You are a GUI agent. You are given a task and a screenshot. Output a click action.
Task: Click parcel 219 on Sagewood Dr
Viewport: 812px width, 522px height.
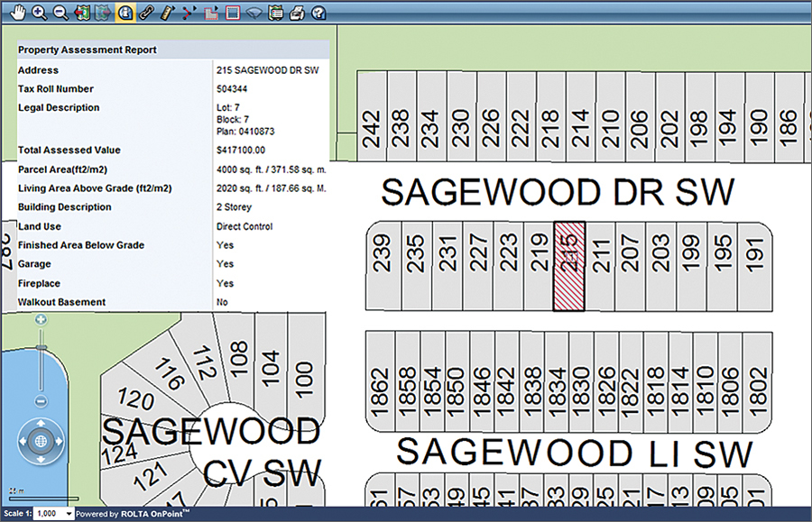539,267
